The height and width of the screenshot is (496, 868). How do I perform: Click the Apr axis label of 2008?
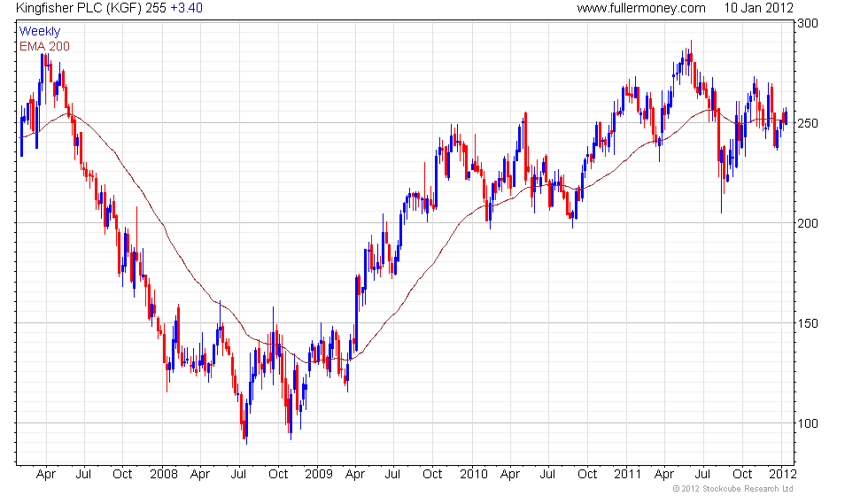200,475
